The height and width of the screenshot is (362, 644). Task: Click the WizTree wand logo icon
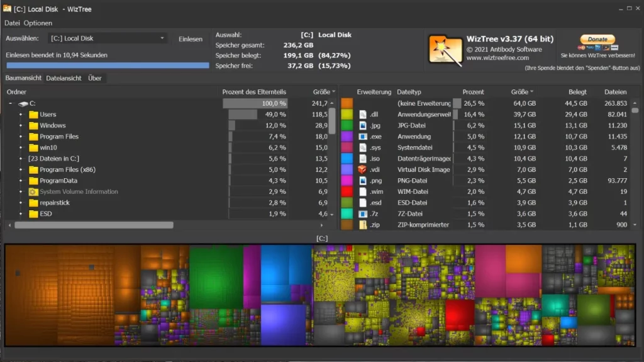click(445, 50)
